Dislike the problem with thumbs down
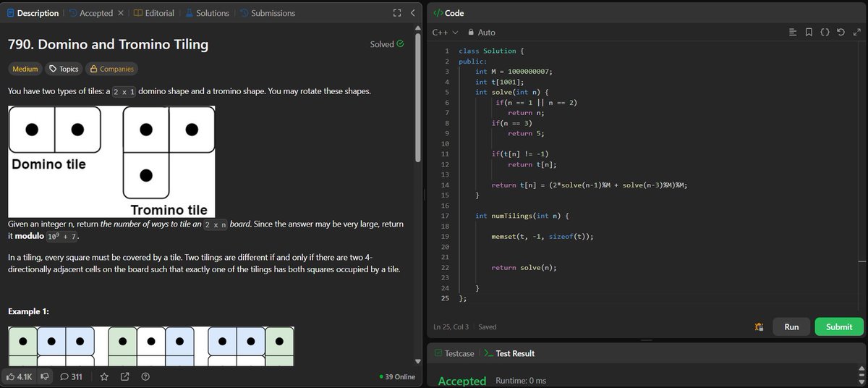 click(44, 376)
